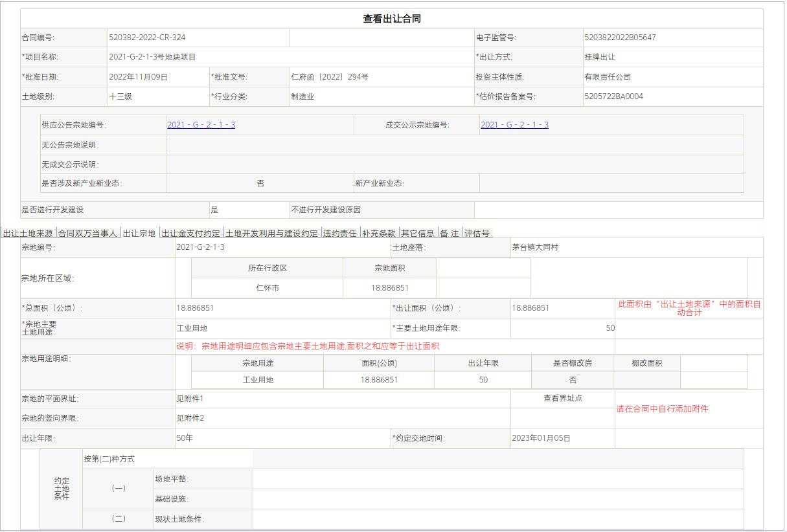Click the empty 场地平整 field
787x532 pixels.
click(497, 479)
